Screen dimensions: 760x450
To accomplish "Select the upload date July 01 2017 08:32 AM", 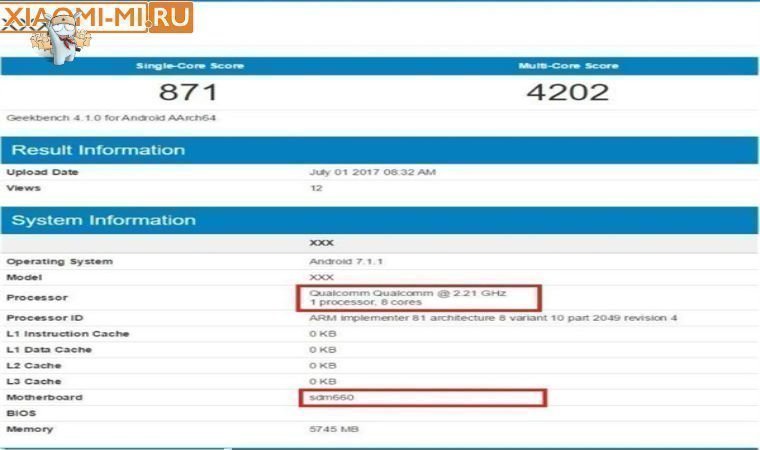I will (372, 172).
